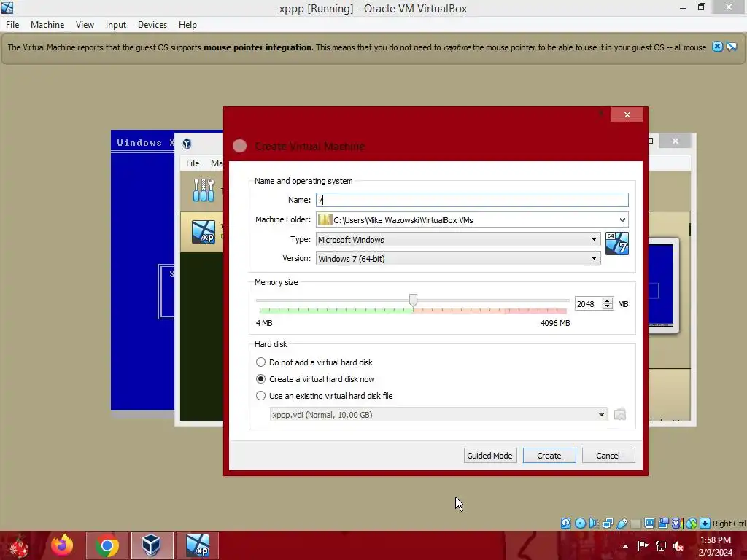Open the muted volume tray icon
Viewport: 747px width, 560px height.
(678, 546)
